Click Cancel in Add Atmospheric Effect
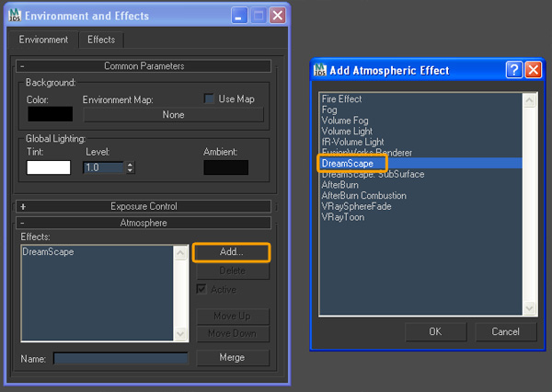This screenshot has width=552, height=392. (x=505, y=331)
